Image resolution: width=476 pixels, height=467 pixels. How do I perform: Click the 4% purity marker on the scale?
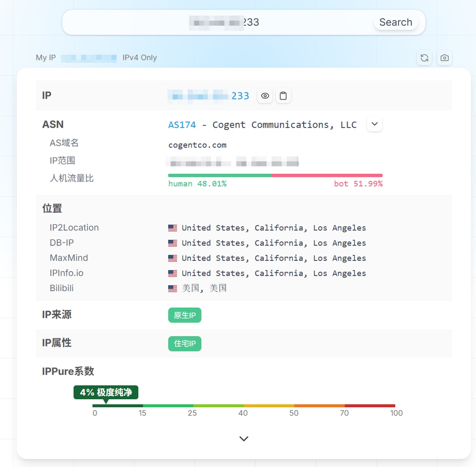click(x=105, y=393)
